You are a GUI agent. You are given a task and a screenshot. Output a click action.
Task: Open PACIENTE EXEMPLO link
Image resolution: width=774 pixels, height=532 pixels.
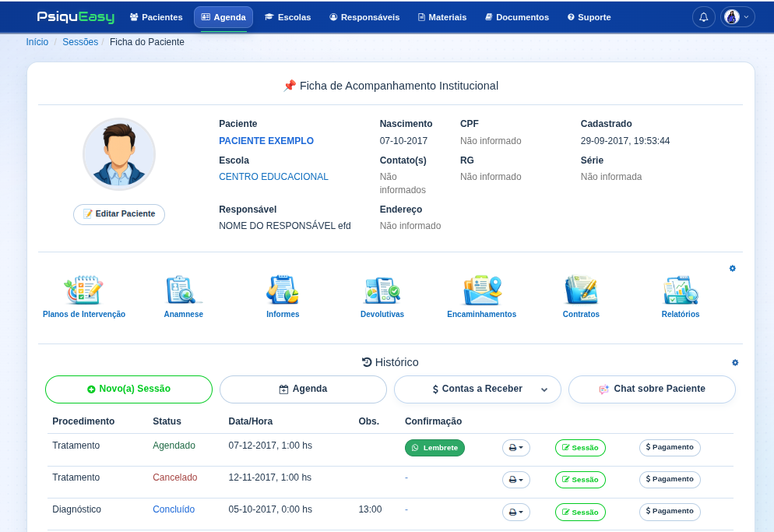(x=266, y=141)
